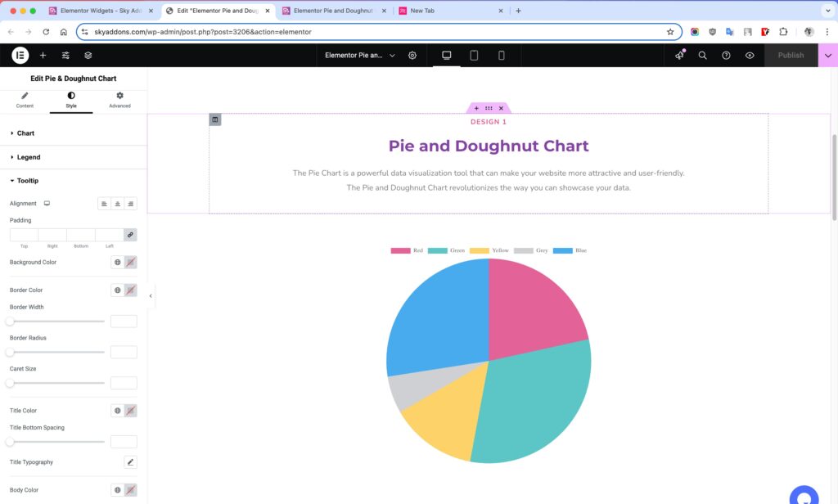
Task: Open Elementor Widgets - Sky Addons tab
Action: [101, 11]
